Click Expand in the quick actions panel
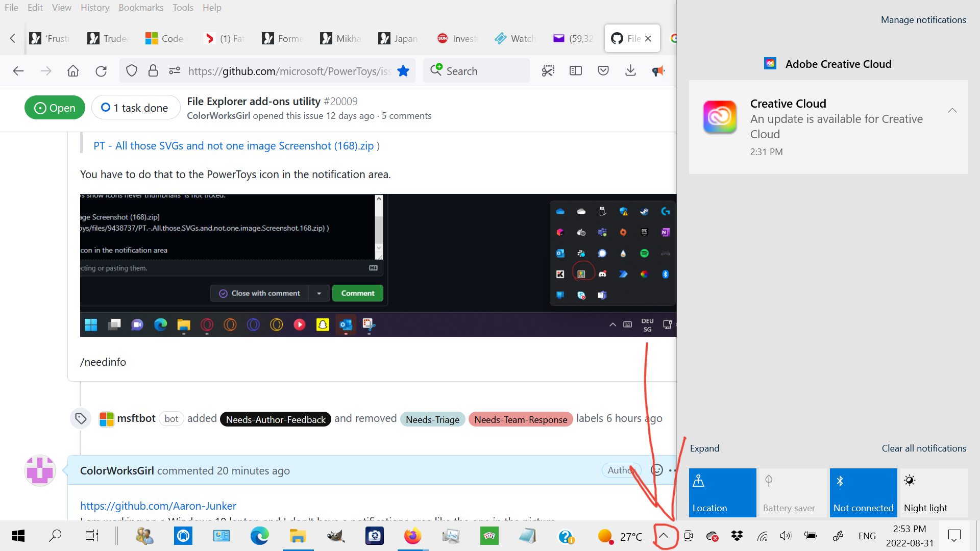Screen dimensions: 980x551 pyautogui.click(x=704, y=448)
